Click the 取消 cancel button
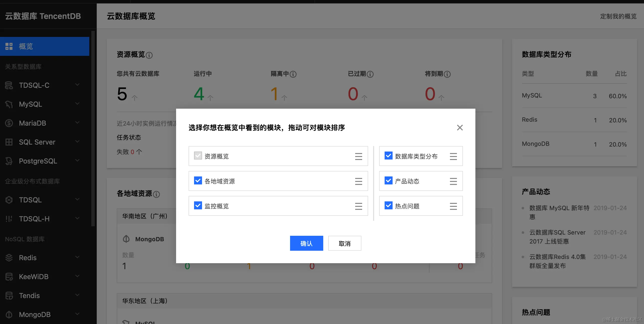Screen dimensions: 644x324 pyautogui.click(x=345, y=243)
